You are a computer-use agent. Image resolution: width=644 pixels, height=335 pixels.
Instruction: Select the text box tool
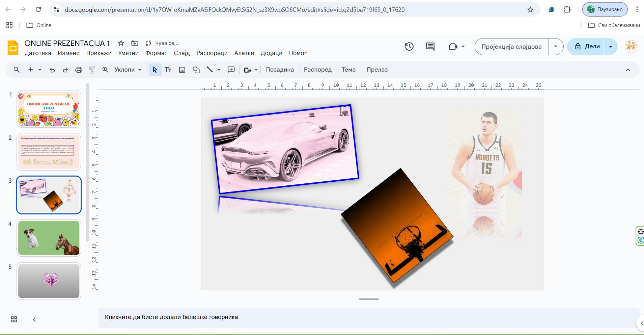pos(168,70)
